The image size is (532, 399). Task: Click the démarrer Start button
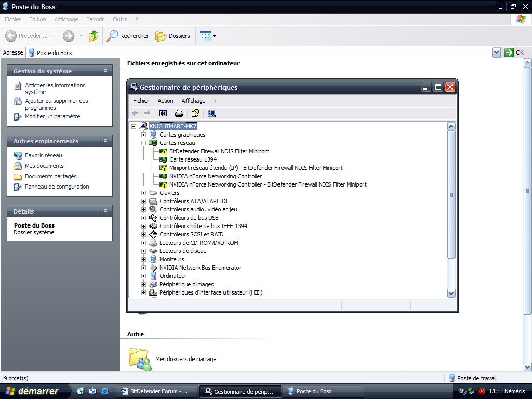(x=35, y=391)
